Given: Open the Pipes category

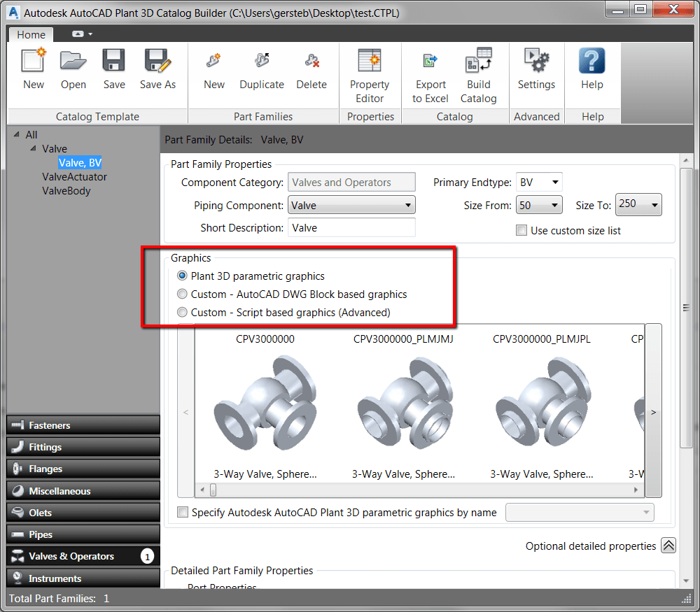Looking at the screenshot, I should [83, 534].
